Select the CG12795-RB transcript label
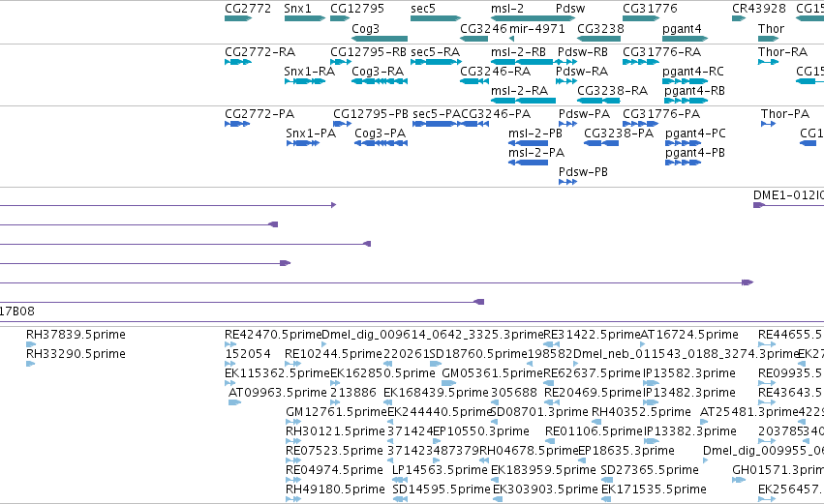 point(368,52)
